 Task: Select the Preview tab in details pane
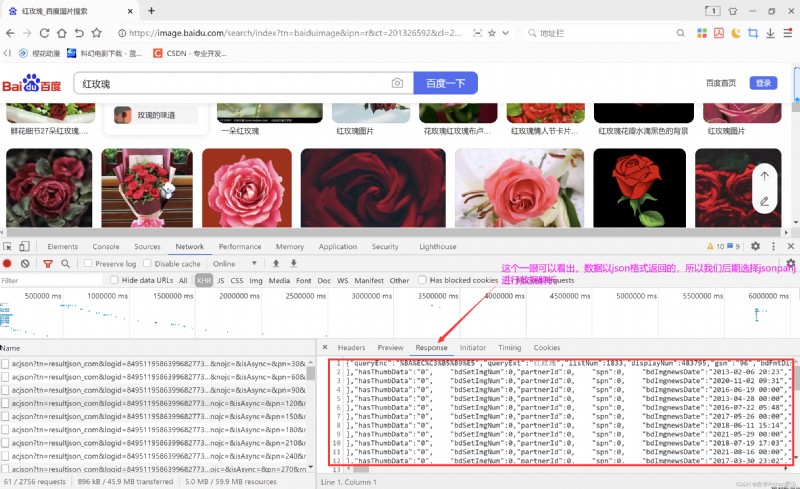[x=390, y=348]
